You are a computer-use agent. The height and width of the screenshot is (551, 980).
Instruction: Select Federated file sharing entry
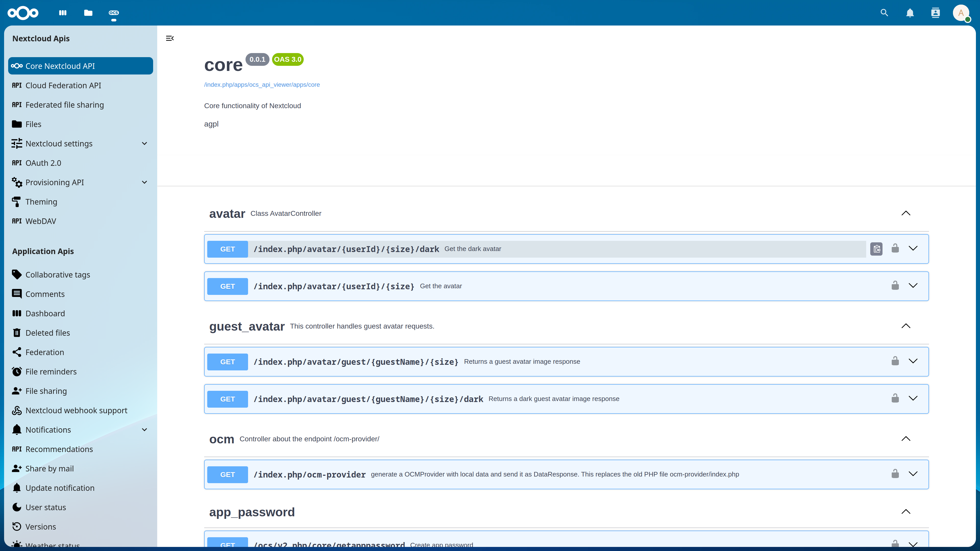coord(81,105)
